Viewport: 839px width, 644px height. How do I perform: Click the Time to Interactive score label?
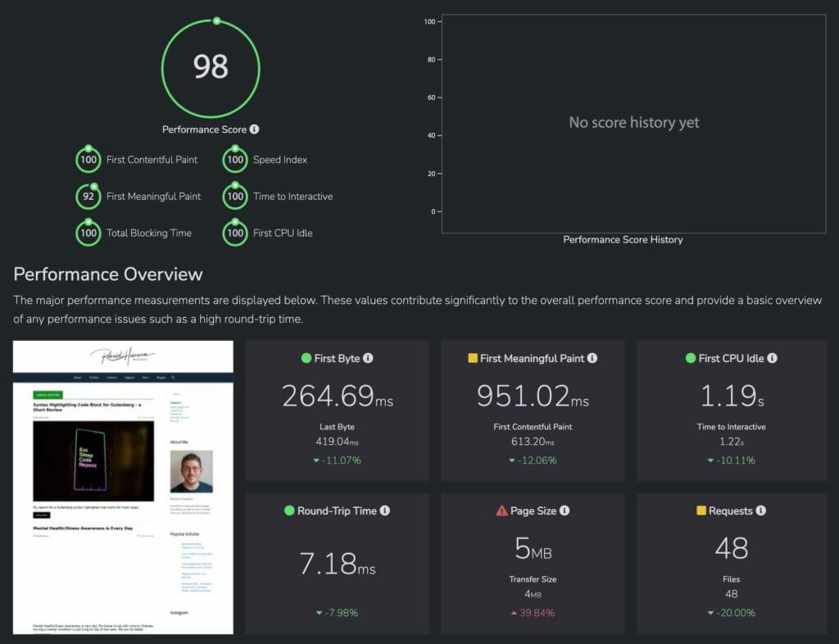293,197
